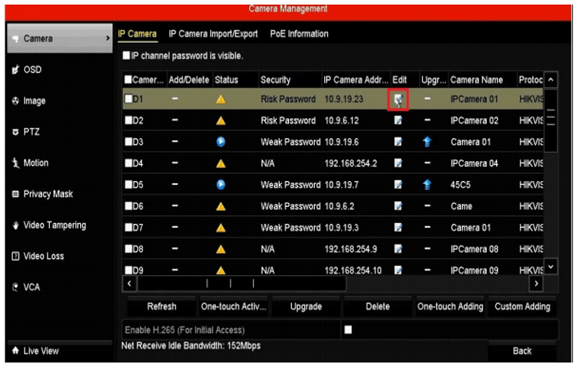Switch to the IP Camera tab

coord(138,34)
